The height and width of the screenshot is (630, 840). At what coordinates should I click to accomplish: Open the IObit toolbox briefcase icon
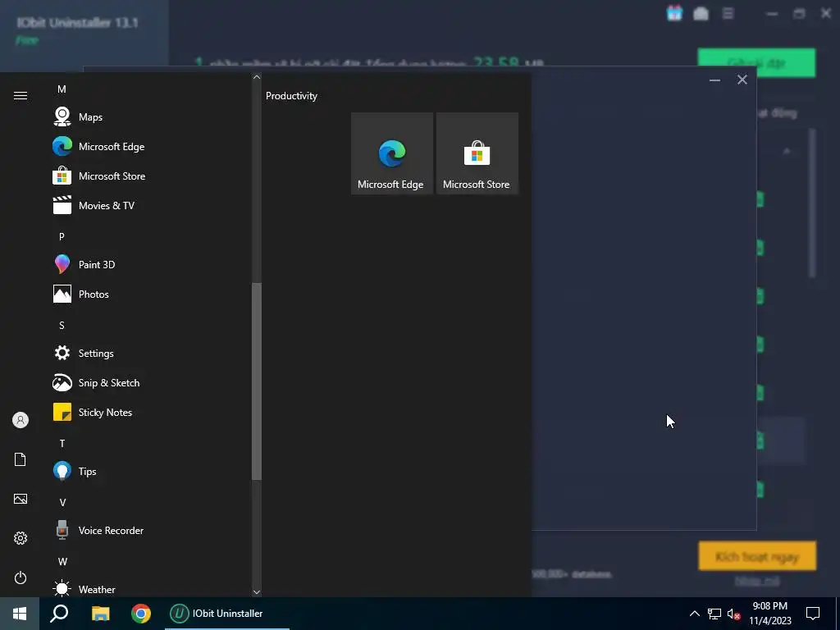click(701, 13)
